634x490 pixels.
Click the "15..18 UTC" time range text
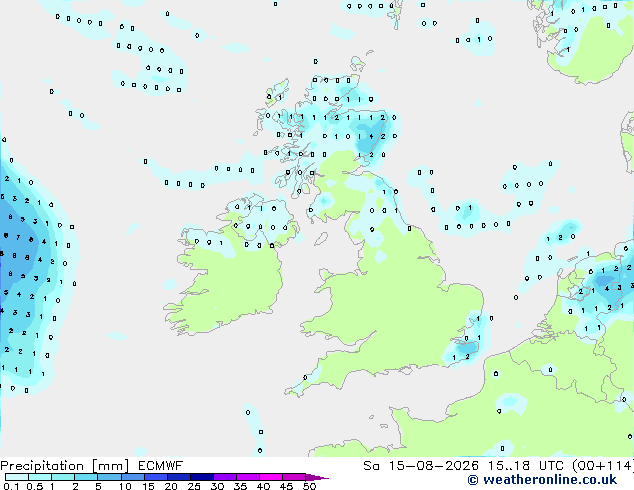click(527, 466)
